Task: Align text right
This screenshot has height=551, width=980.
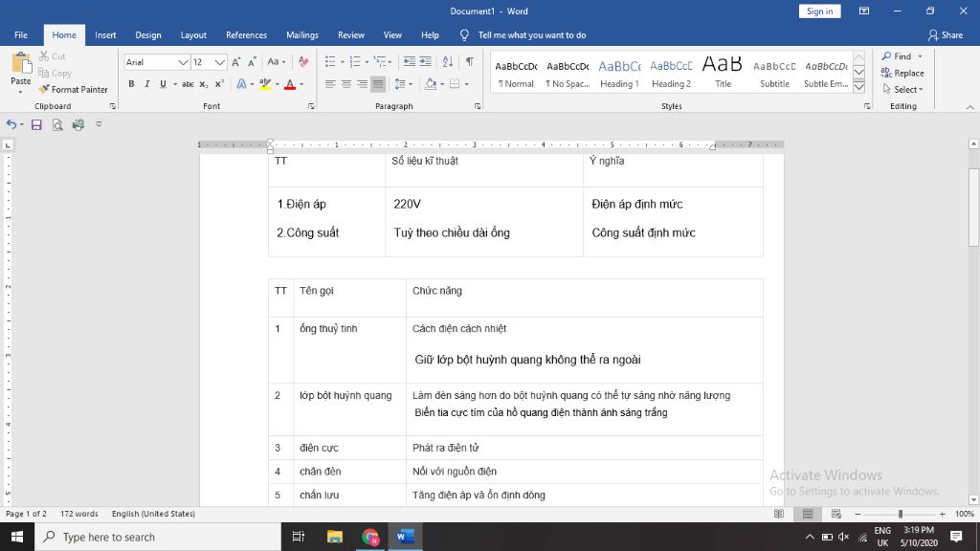Action: [363, 84]
